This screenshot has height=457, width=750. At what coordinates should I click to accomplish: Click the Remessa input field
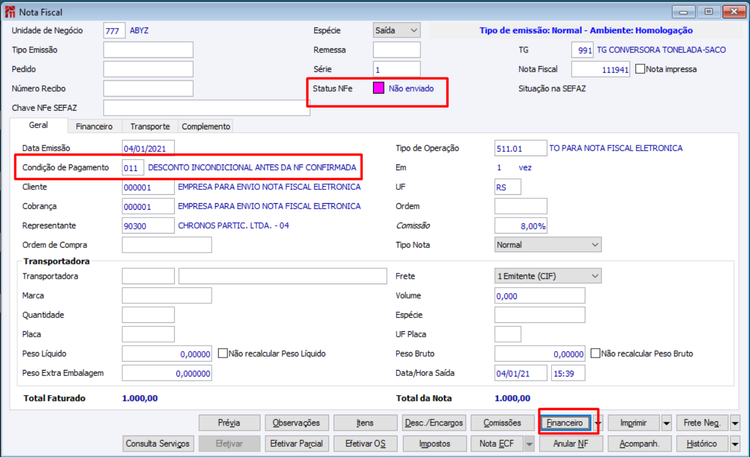(397, 50)
